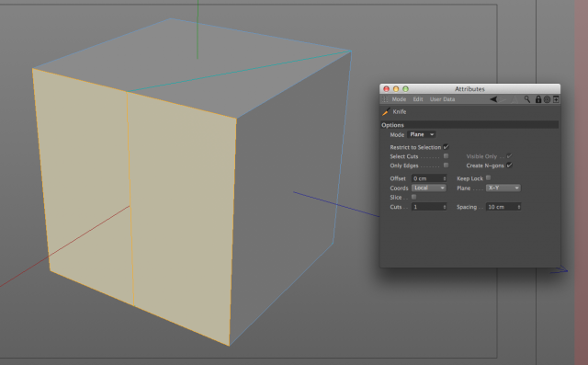This screenshot has height=365, width=588.
Task: Toggle the lock icon in Attributes panel
Action: (x=538, y=99)
